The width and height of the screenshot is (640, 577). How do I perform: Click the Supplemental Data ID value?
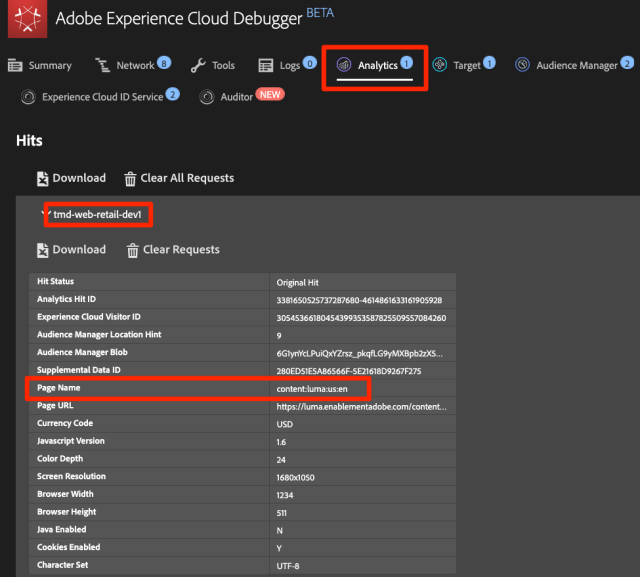tap(349, 371)
